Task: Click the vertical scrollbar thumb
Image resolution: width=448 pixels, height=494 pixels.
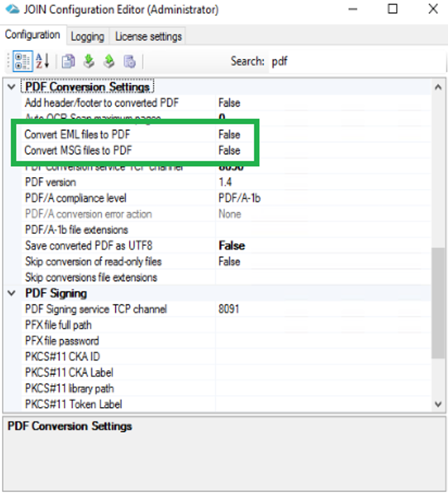Action: click(x=438, y=303)
